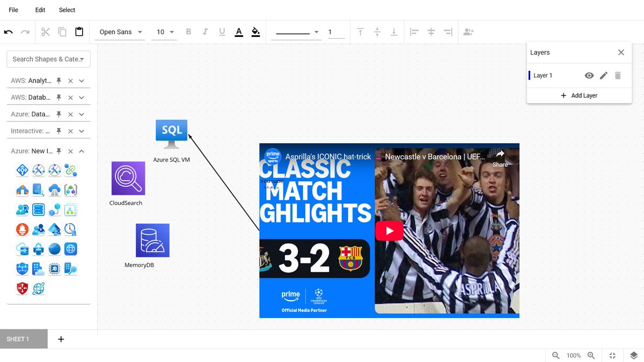The height and width of the screenshot is (362, 644).
Task: Switch to the SHEET 1 tab
Action: coord(17,339)
